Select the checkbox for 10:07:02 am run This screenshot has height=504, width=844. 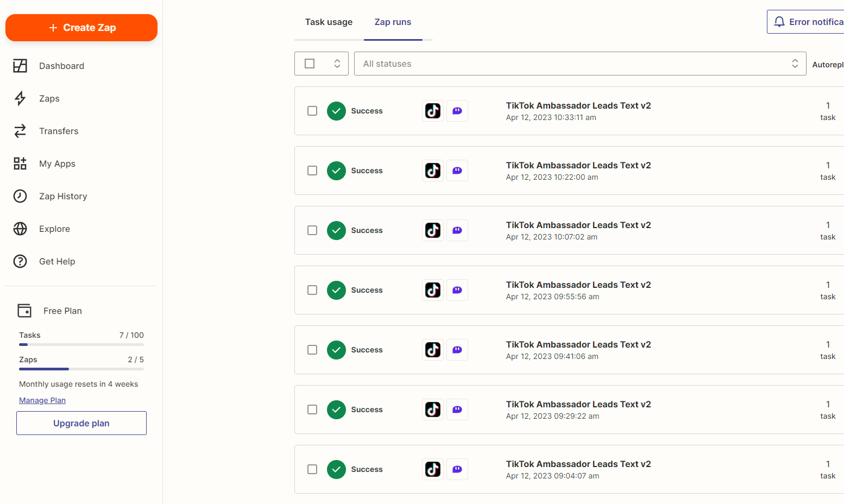[x=312, y=230]
